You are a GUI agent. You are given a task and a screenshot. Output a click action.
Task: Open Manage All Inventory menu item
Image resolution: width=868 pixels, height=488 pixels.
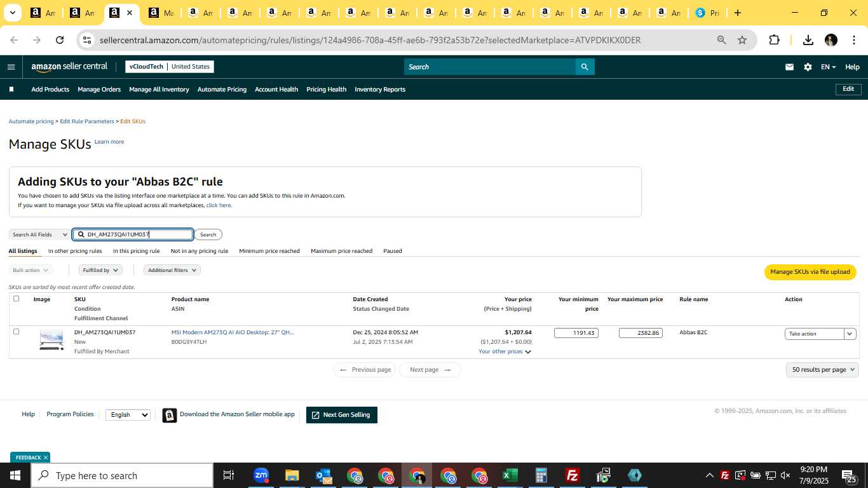click(x=159, y=90)
